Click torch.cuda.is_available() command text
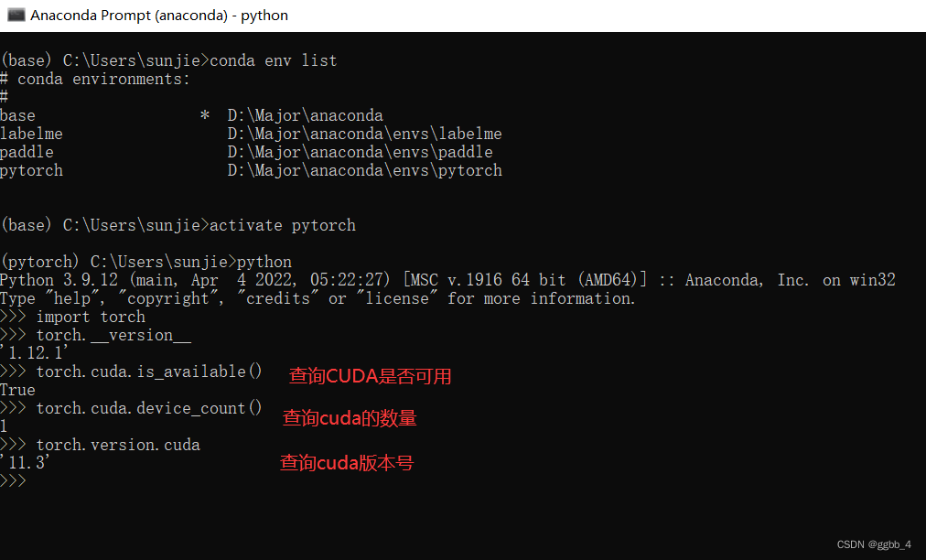Viewport: 926px width, 560px height. [146, 372]
